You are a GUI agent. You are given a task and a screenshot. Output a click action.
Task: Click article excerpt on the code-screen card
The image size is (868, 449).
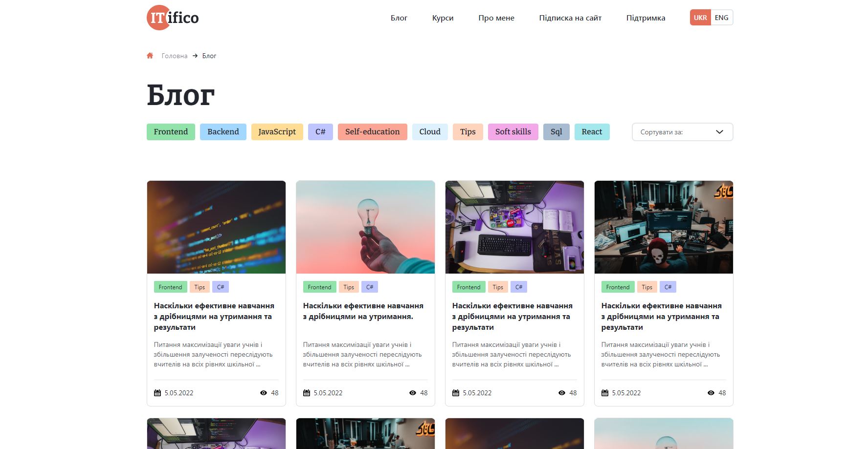[213, 354]
